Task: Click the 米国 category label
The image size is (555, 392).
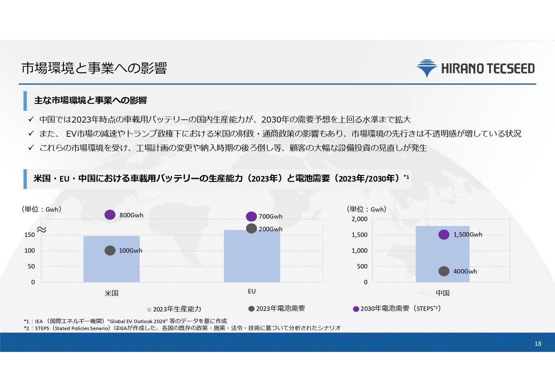Action: (x=111, y=293)
